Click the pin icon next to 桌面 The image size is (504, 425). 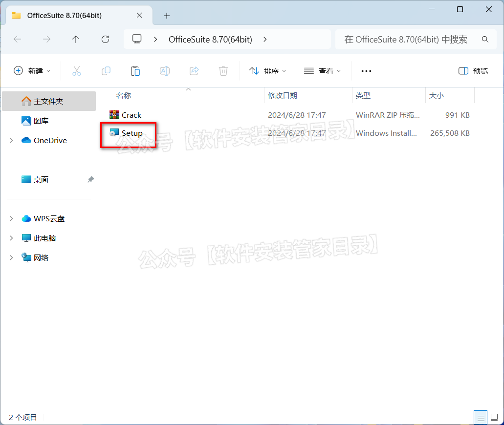[x=90, y=180]
